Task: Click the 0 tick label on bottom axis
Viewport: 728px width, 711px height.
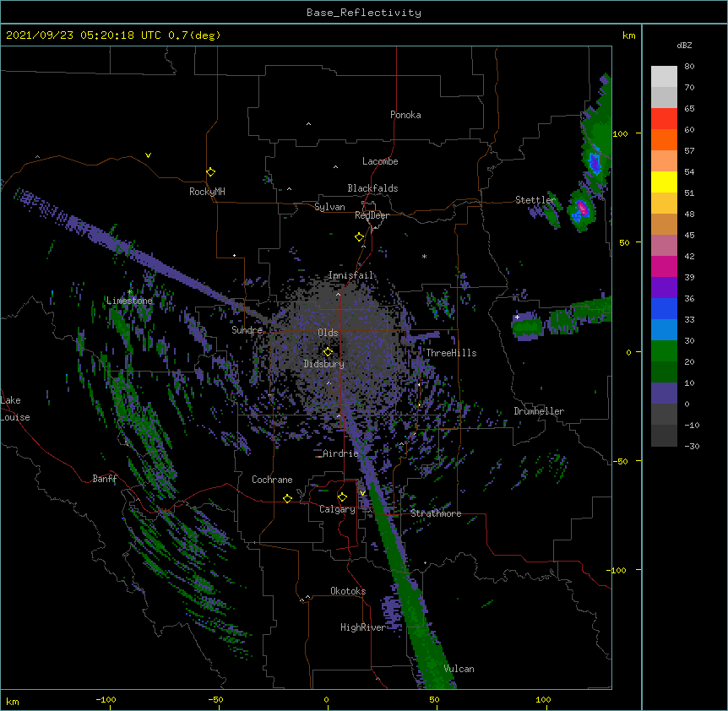Action: click(326, 699)
